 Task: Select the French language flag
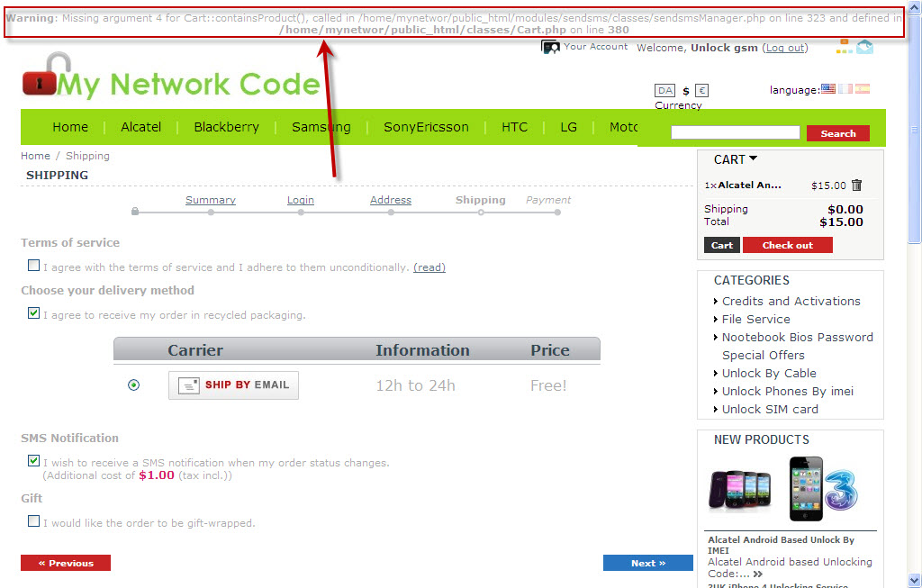[845, 89]
